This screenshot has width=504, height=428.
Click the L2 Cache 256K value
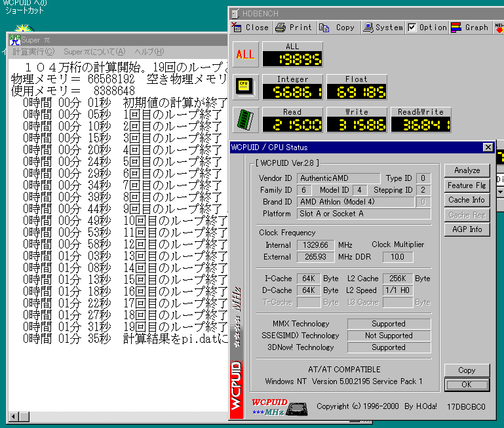click(398, 279)
